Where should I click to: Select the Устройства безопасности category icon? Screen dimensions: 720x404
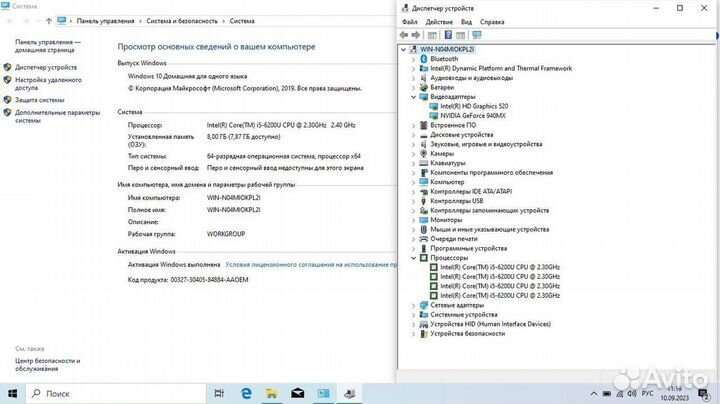coord(424,334)
